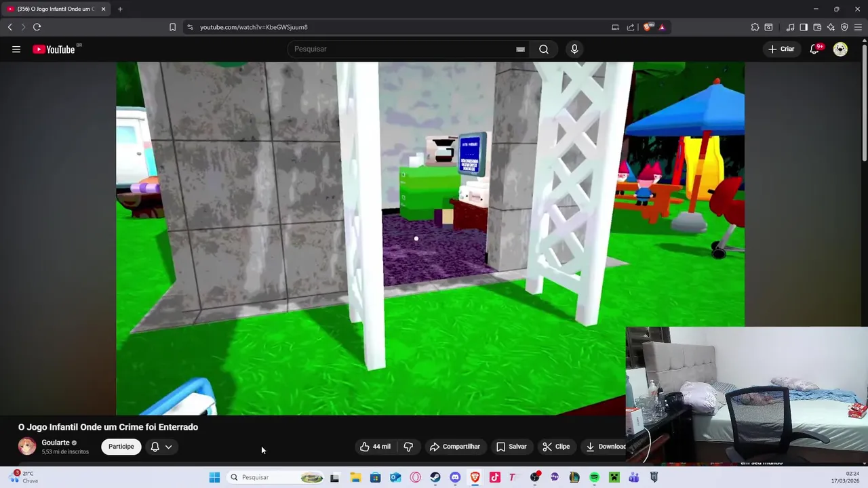Open the Brave Shields lion icon
The width and height of the screenshot is (868, 488).
point(648,27)
